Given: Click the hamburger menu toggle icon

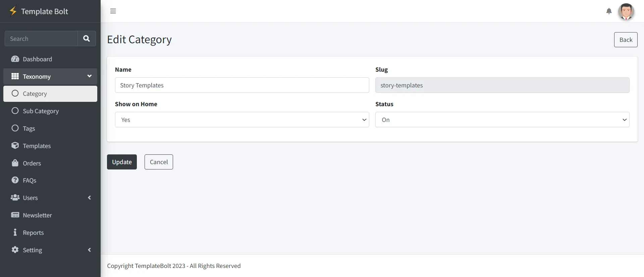Looking at the screenshot, I should [113, 11].
